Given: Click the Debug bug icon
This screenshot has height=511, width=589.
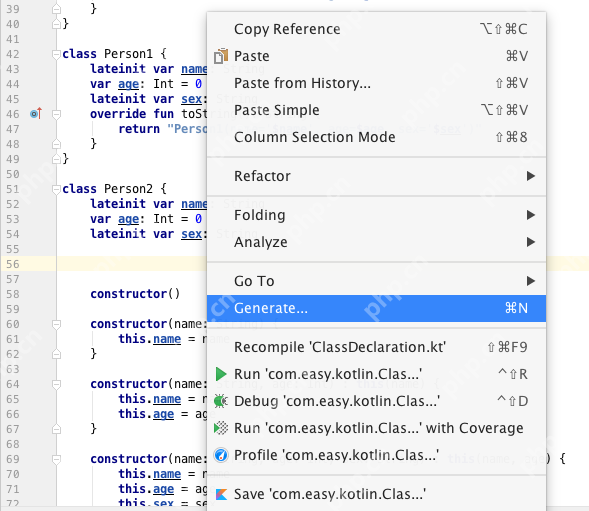Looking at the screenshot, I should click(220, 401).
